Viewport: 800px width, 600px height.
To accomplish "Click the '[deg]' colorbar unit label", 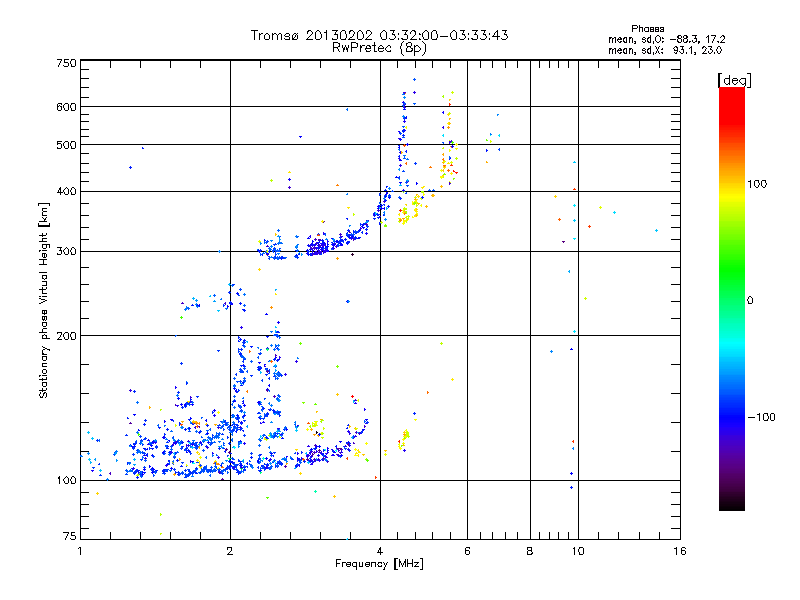I will (x=734, y=80).
